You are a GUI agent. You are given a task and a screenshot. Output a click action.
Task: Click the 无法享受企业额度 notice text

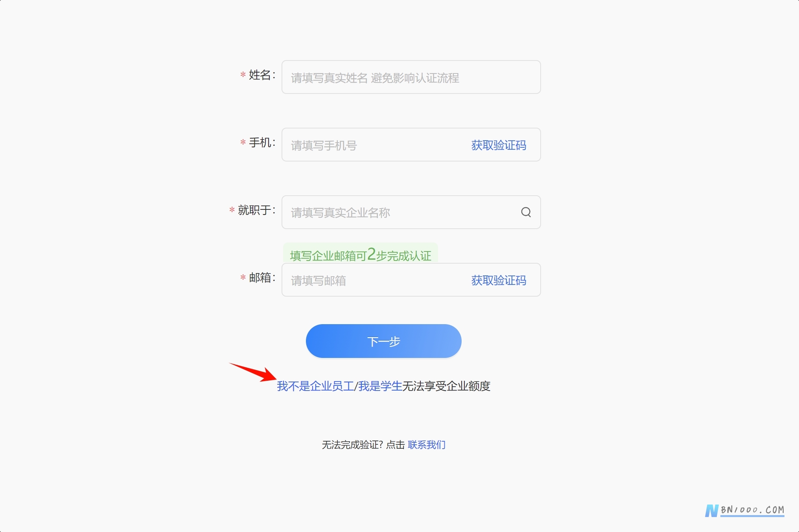point(446,386)
